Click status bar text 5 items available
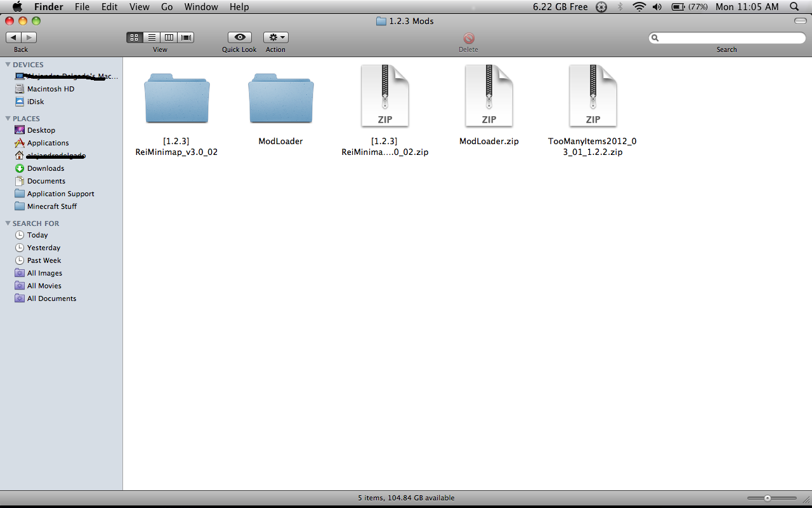The image size is (812, 508). [406, 498]
